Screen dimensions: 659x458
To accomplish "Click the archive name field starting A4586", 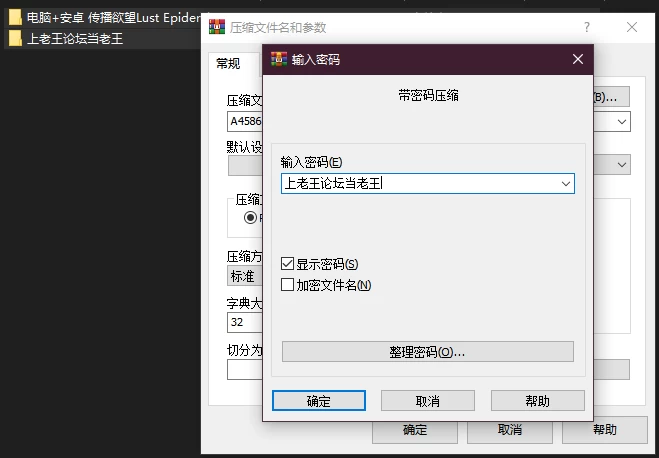I will coord(245,122).
